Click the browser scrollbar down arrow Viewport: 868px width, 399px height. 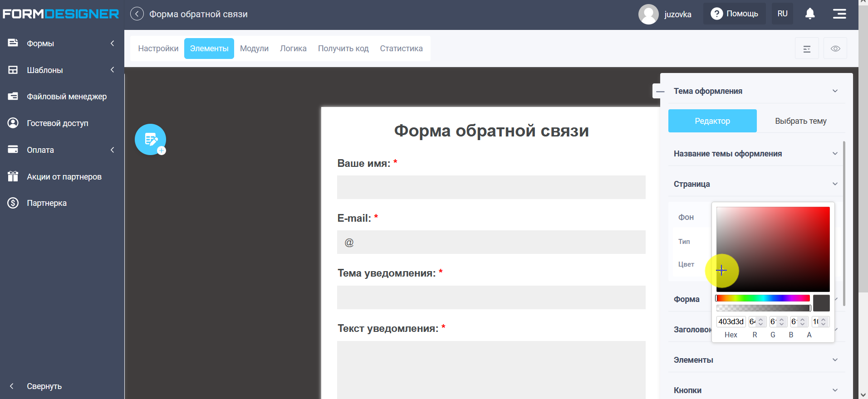click(x=863, y=395)
